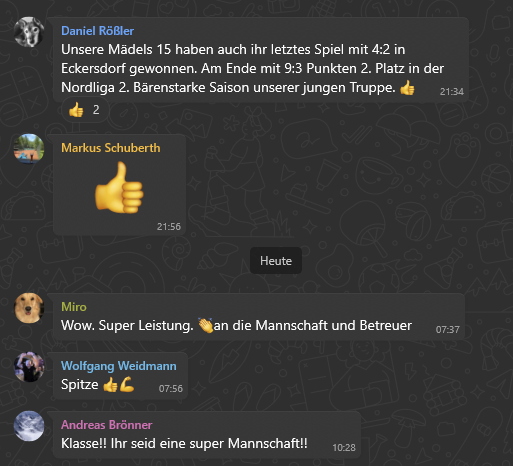The height and width of the screenshot is (466, 513).
Task: Click the 21:34 timestamp on Daniel's message
Action: (x=452, y=92)
